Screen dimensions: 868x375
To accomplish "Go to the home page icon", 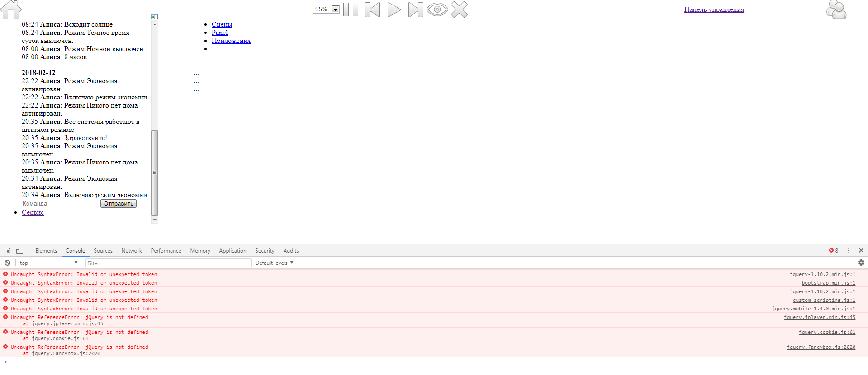I will (11, 10).
